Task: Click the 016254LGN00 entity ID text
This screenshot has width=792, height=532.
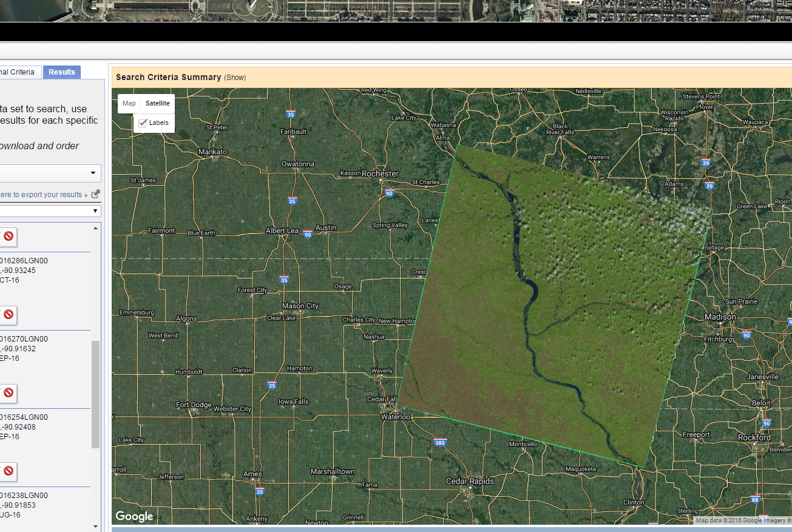Action: (24, 417)
